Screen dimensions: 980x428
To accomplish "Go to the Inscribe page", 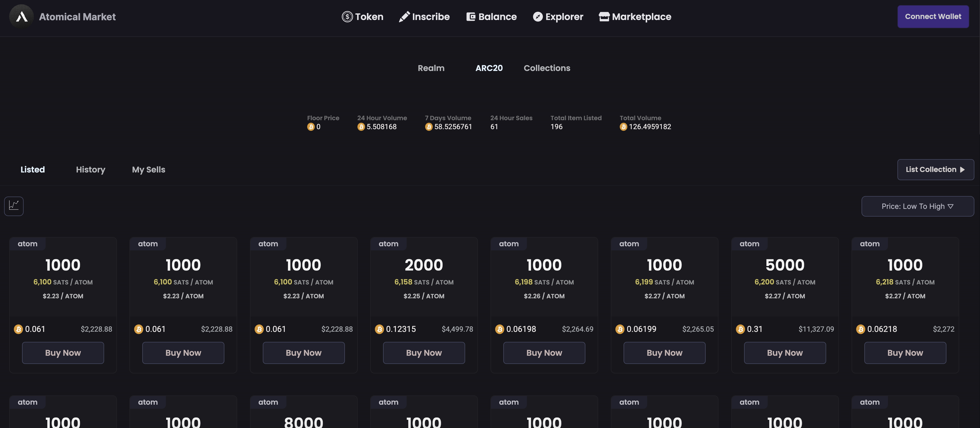I will point(424,17).
